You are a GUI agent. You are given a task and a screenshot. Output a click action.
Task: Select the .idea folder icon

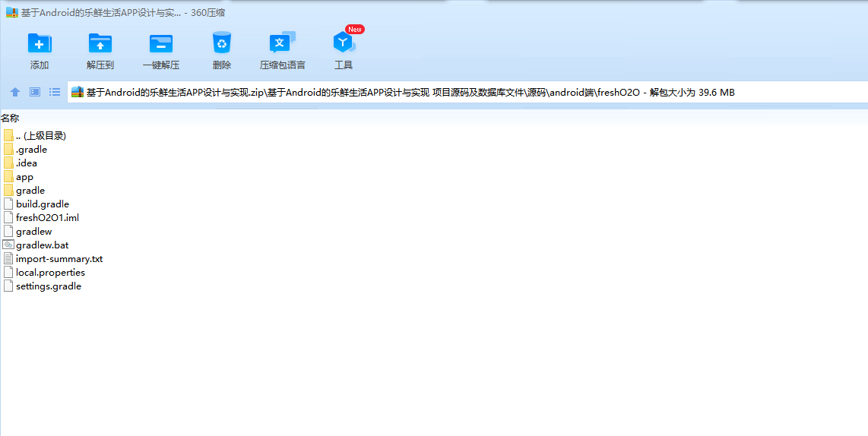pyautogui.click(x=8, y=163)
